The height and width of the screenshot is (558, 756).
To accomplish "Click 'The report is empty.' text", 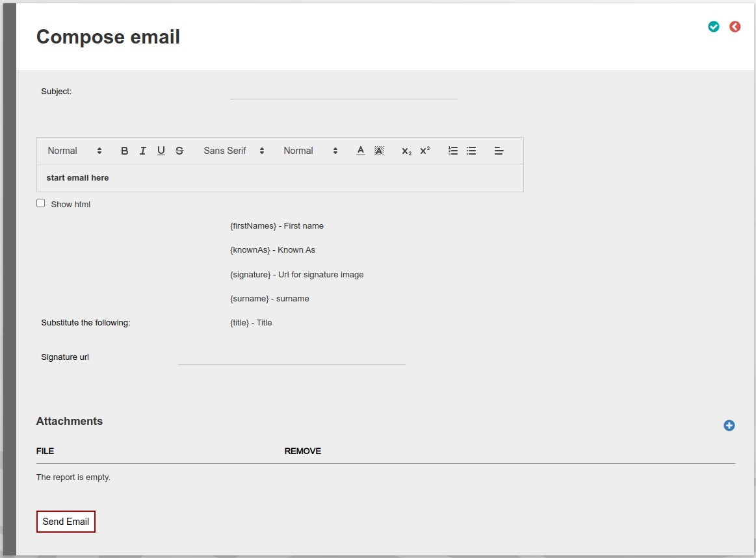I will pos(73,477).
